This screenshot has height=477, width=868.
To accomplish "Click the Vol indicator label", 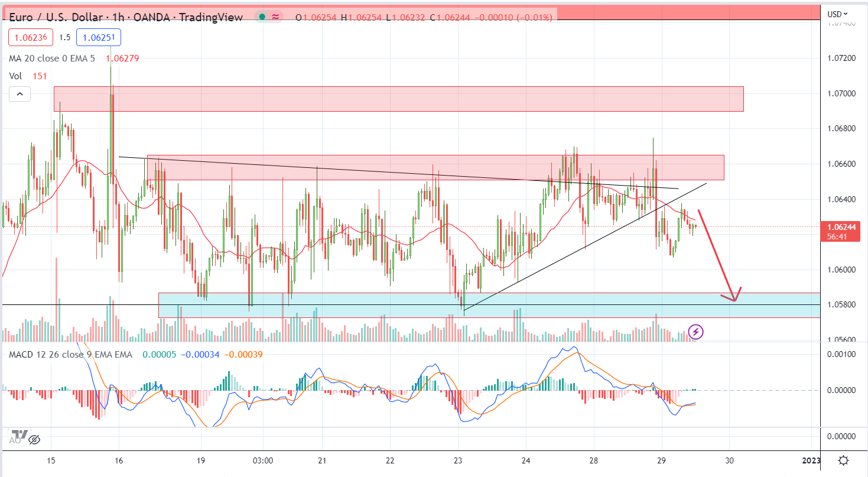I will [x=15, y=76].
